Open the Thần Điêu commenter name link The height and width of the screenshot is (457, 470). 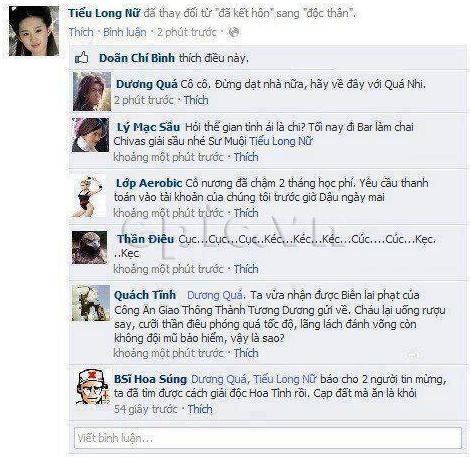(145, 239)
